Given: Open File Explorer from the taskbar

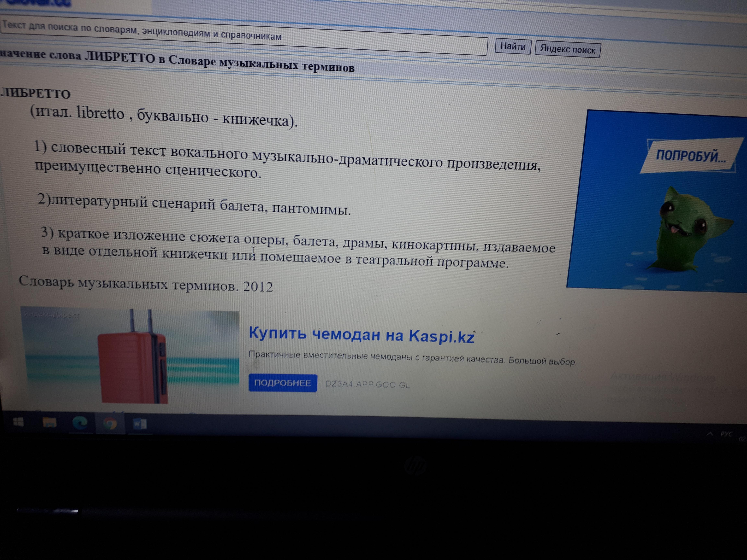Looking at the screenshot, I should click(49, 422).
